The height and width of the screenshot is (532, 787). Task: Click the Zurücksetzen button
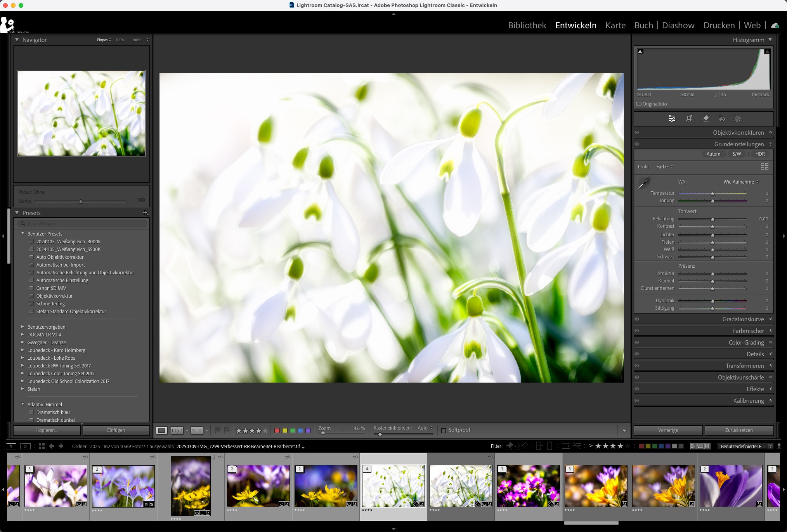[x=738, y=430]
